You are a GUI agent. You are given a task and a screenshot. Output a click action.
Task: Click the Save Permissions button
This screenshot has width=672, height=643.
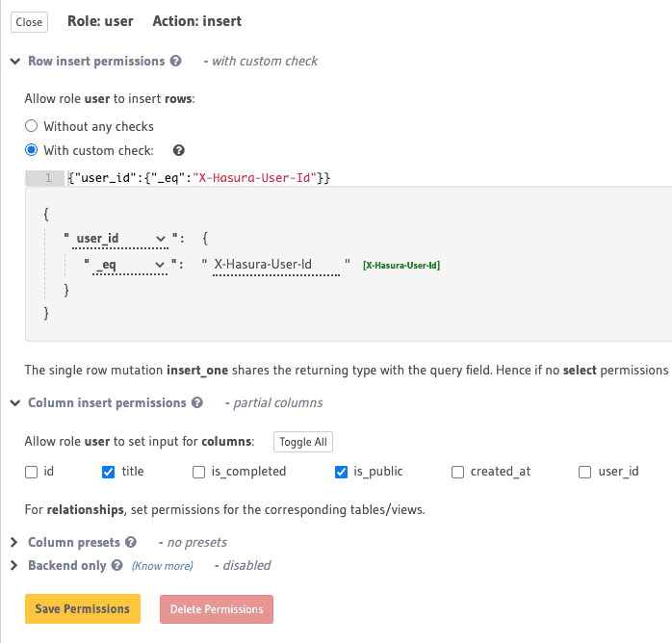(x=82, y=609)
